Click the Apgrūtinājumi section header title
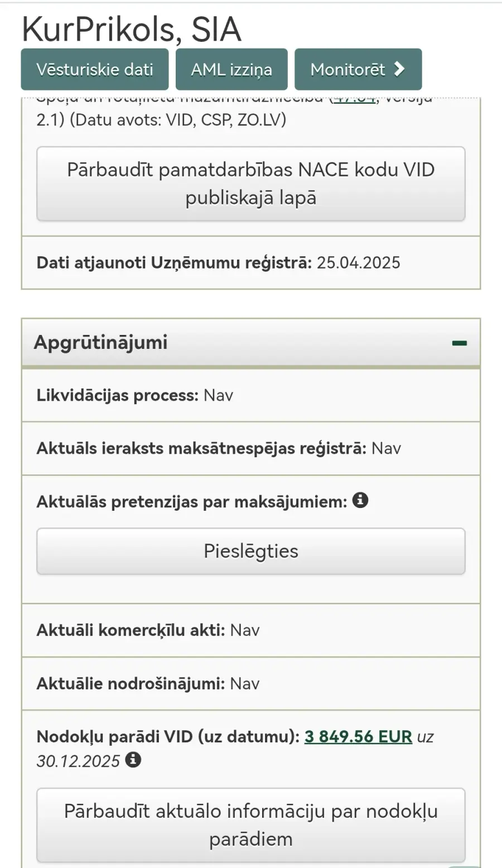 click(101, 342)
